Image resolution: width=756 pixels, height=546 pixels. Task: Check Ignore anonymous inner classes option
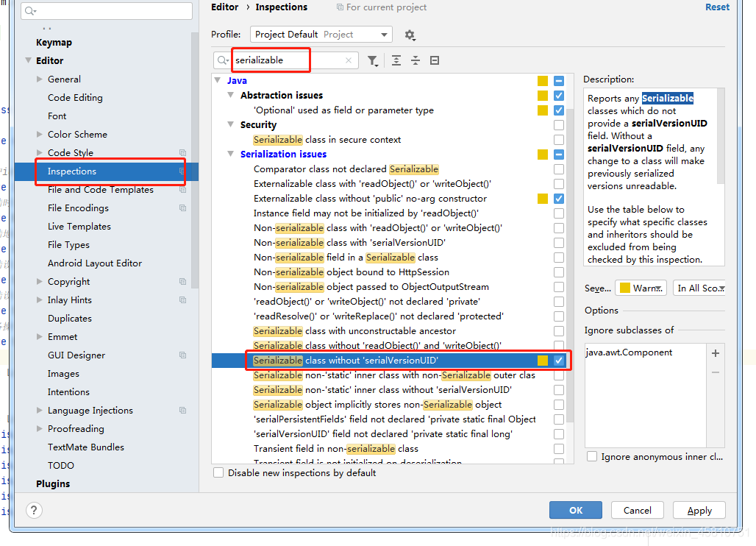click(x=592, y=457)
